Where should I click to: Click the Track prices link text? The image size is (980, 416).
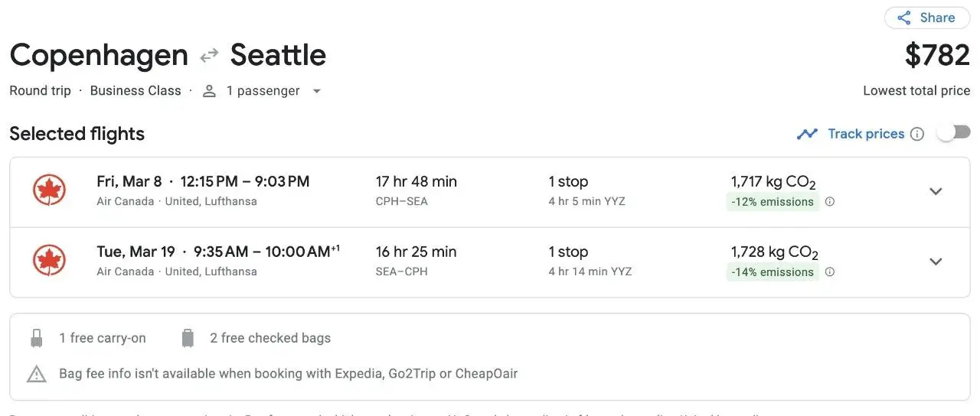[x=866, y=134]
